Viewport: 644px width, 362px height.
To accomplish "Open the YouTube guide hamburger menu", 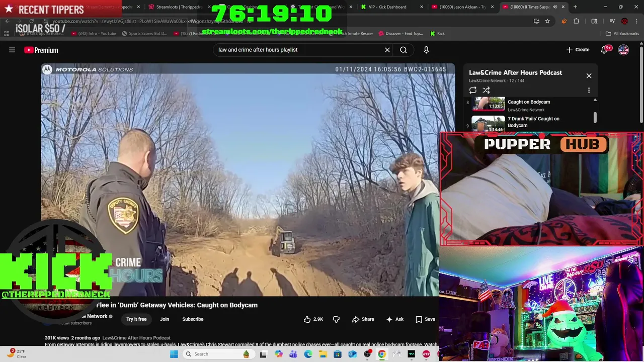I will [x=12, y=50].
